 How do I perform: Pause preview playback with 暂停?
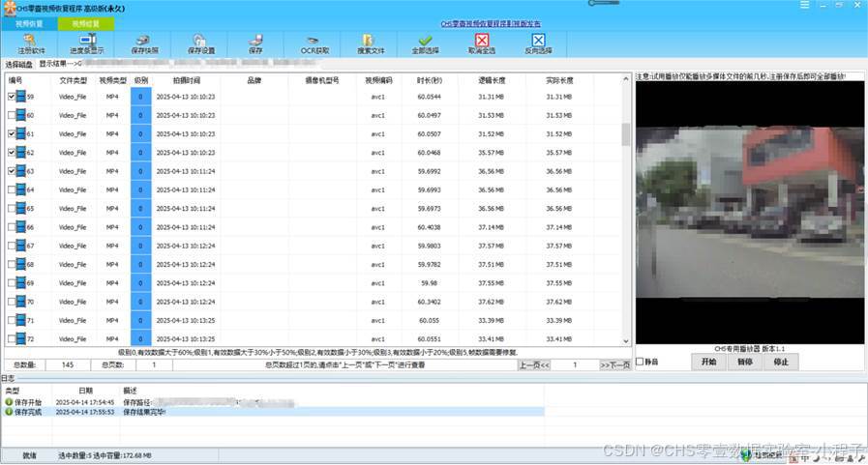pyautogui.click(x=744, y=362)
